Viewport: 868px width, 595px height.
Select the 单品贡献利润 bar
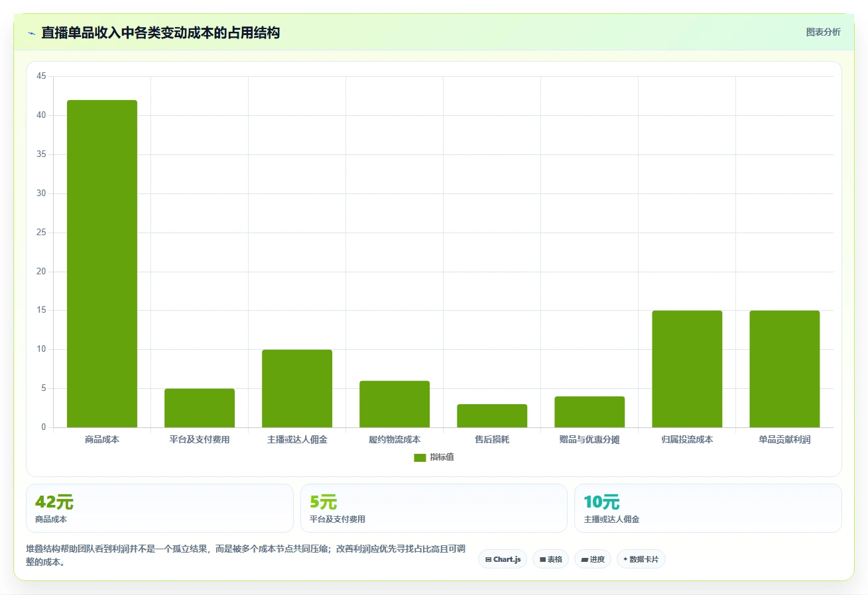tap(784, 369)
